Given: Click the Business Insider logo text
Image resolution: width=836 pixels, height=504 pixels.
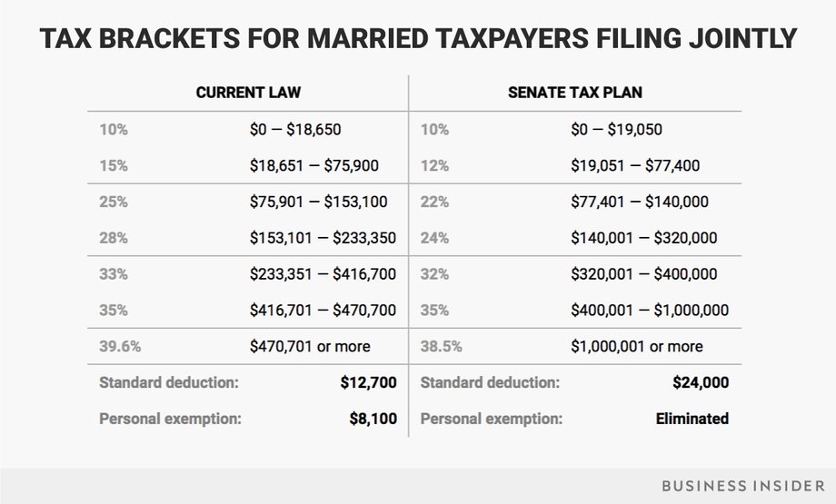Looking at the screenshot, I should click(x=742, y=486).
